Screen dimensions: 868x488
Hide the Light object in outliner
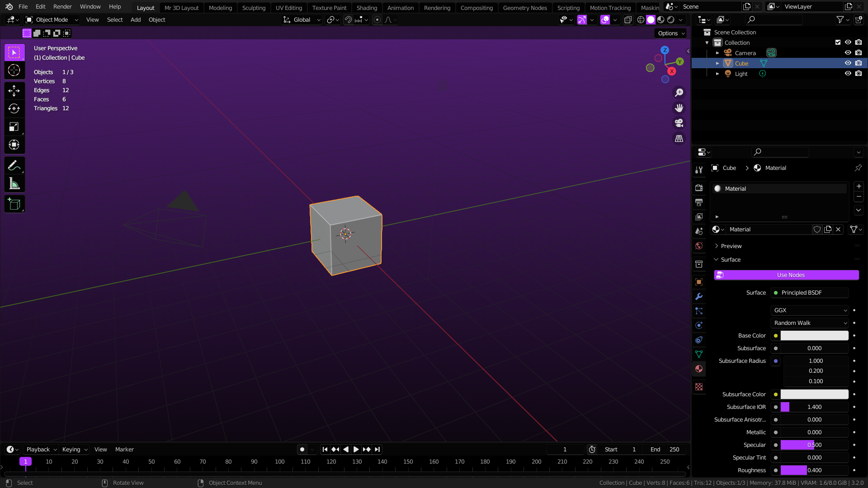pyautogui.click(x=848, y=73)
